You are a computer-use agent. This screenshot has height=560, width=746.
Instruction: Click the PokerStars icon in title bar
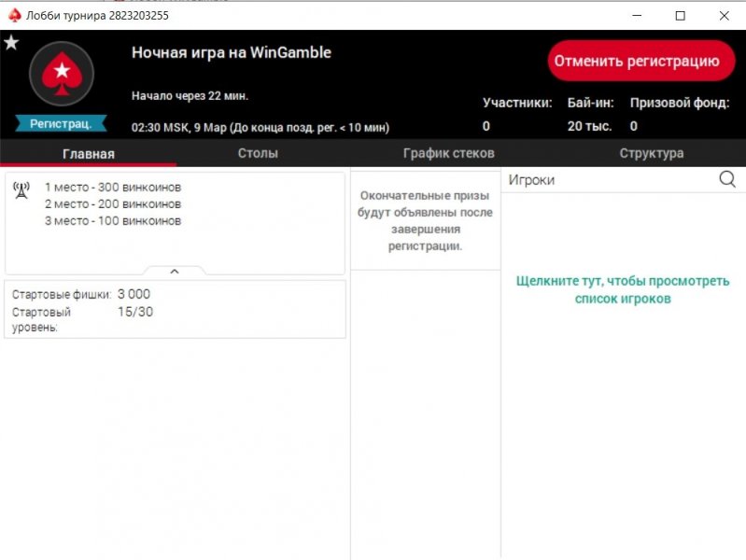14,16
